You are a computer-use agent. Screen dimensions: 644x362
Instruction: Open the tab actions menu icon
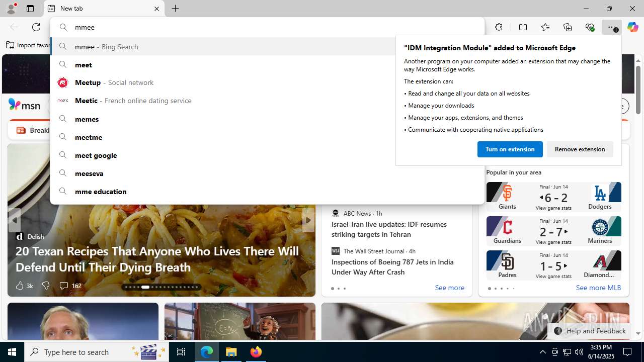click(30, 9)
